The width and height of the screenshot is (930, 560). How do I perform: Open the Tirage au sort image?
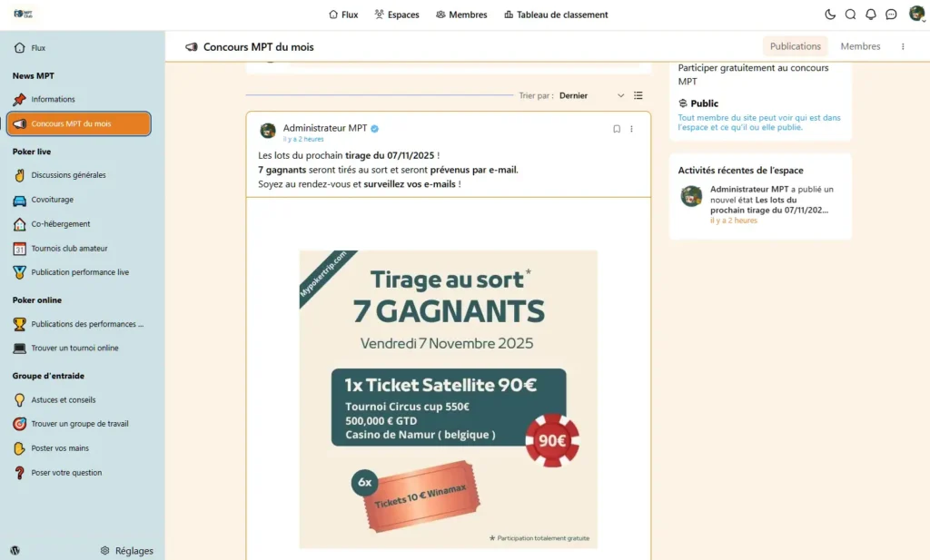click(x=448, y=398)
